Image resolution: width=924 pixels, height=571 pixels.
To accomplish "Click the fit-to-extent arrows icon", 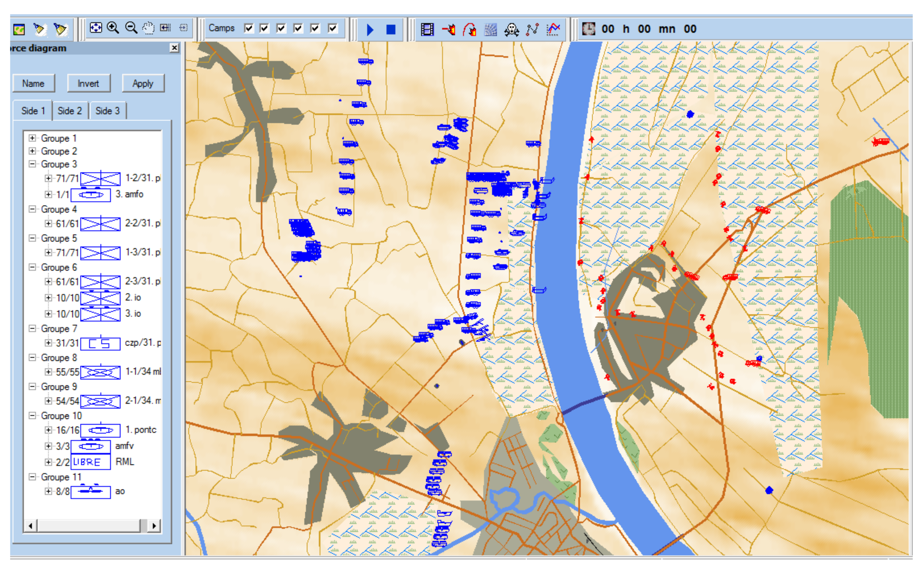I will [96, 28].
